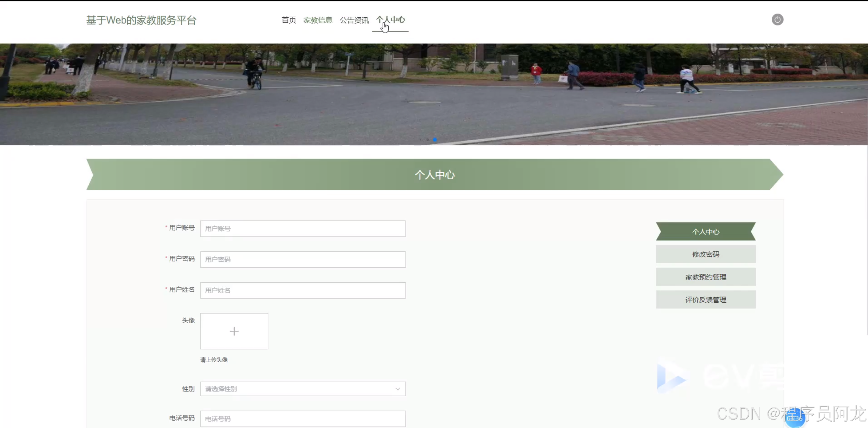Screen dimensions: 868x428
Task: Focus the 用户账号 input field
Action: click(303, 228)
